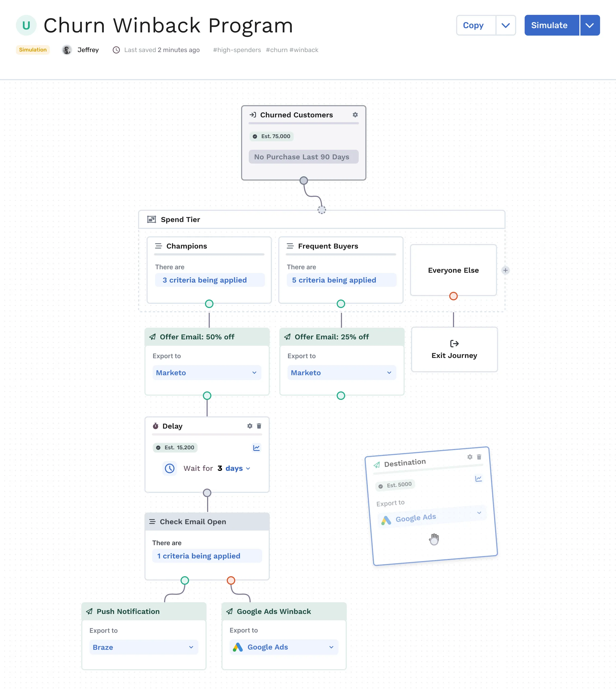Click the Exit Journey icon
This screenshot has height=692, width=616.
pos(454,344)
